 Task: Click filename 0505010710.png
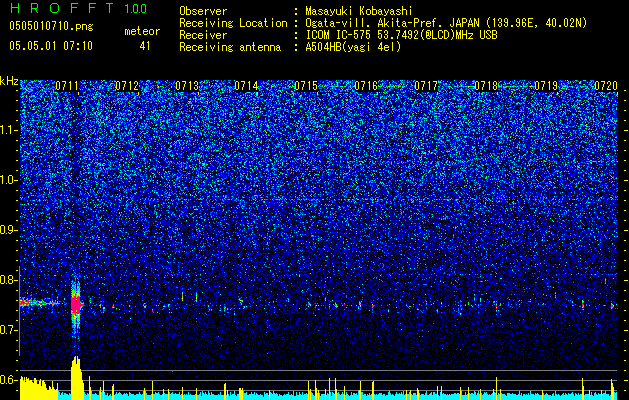[51, 26]
